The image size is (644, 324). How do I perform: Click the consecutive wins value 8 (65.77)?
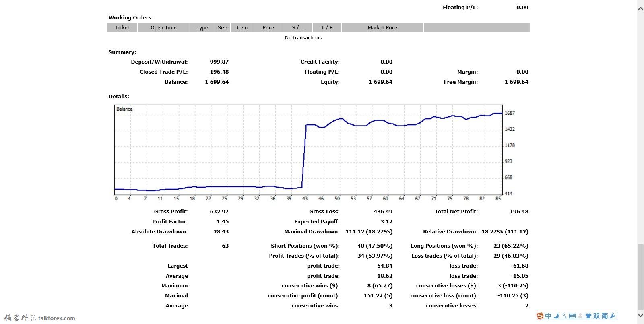pyautogui.click(x=380, y=285)
